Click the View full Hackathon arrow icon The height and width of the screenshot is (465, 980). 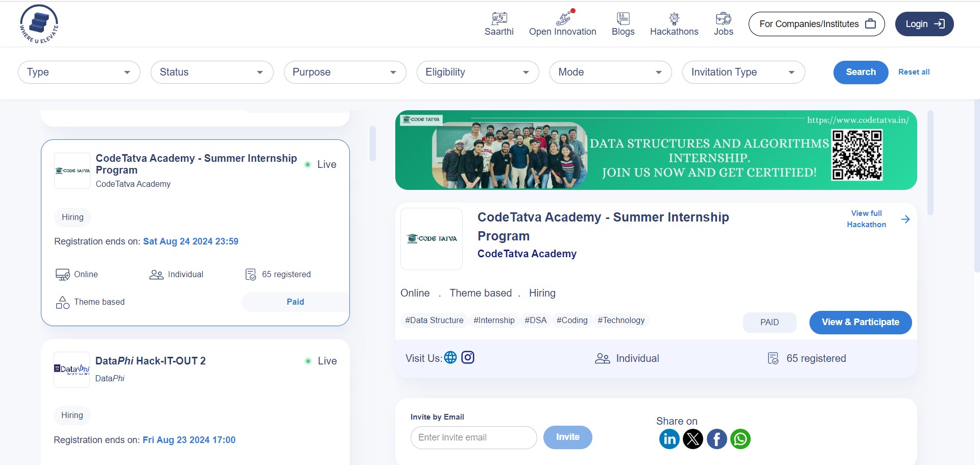pyautogui.click(x=905, y=219)
